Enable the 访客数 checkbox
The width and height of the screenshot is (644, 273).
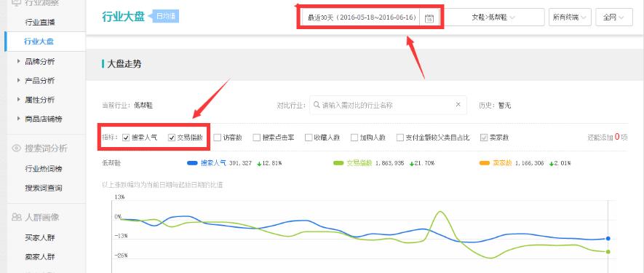click(x=218, y=138)
